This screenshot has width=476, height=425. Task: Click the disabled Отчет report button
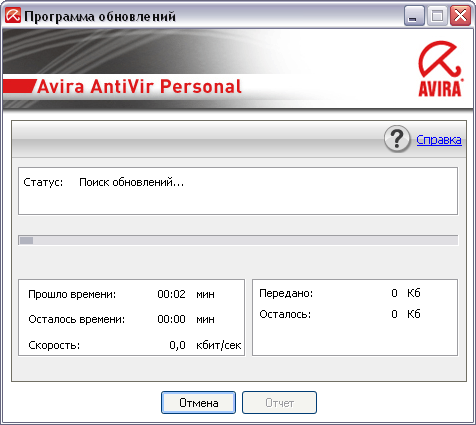coord(279,403)
